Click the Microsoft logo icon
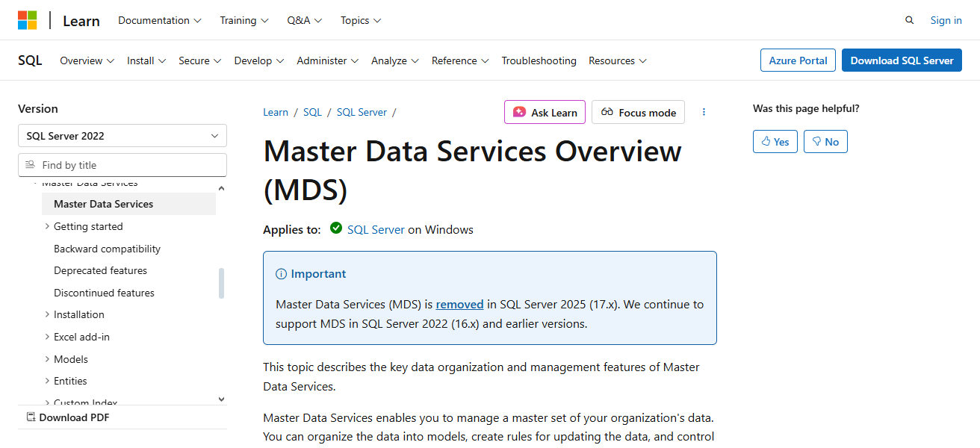 (28, 20)
